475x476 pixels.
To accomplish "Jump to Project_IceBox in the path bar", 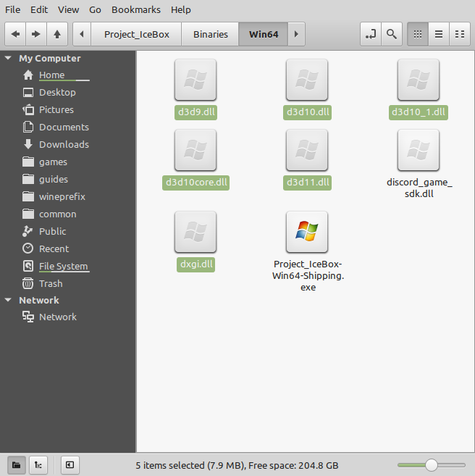I will click(137, 34).
